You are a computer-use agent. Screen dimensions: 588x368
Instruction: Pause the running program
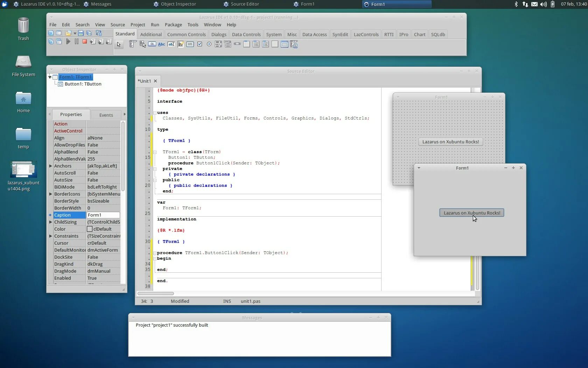[76, 41]
